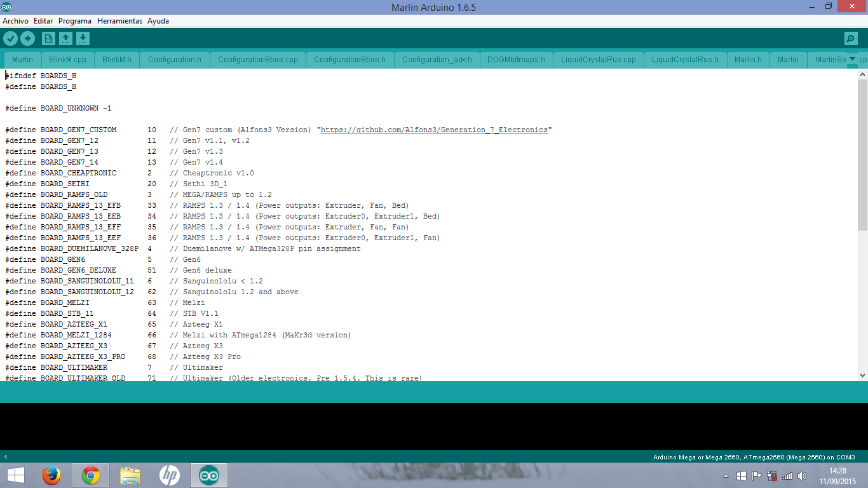Viewport: 868px width, 488px height.
Task: Open the HP app from the taskbar
Action: 170,475
